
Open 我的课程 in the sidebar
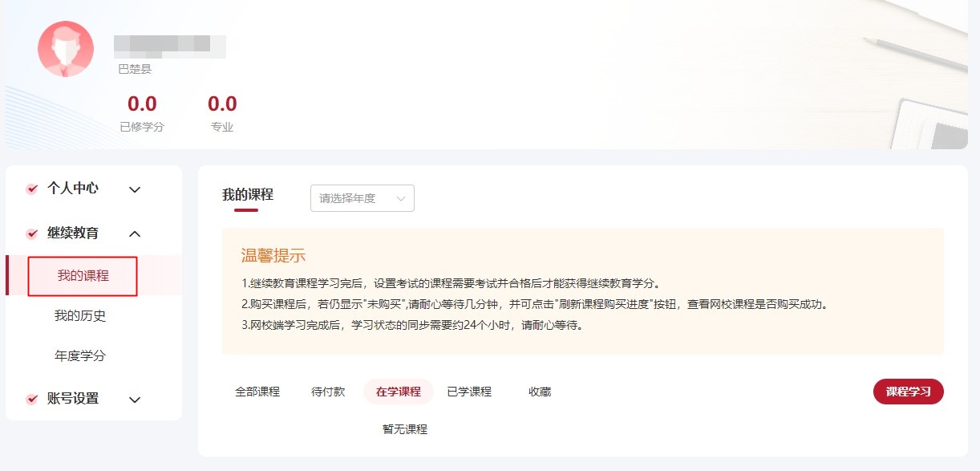pos(83,276)
